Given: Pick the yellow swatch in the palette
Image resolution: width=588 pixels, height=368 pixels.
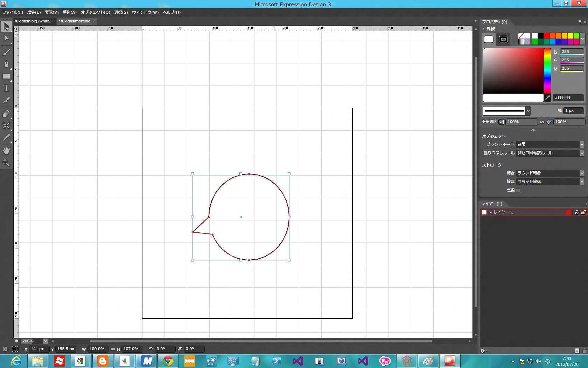Looking at the screenshot, I should 570,36.
